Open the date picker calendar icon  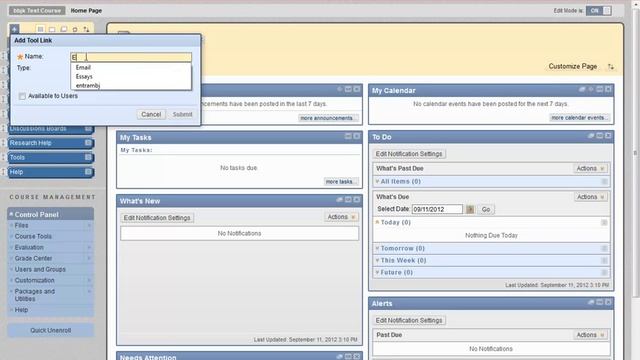coord(470,209)
